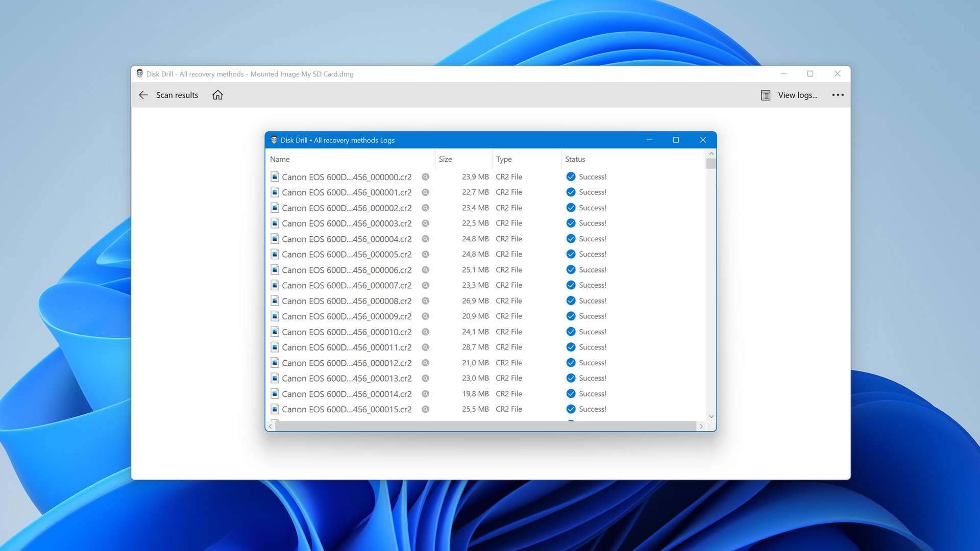Select the row Canon EOS 600D...456_000000.cr2
This screenshot has width=980, height=551.
(x=485, y=177)
